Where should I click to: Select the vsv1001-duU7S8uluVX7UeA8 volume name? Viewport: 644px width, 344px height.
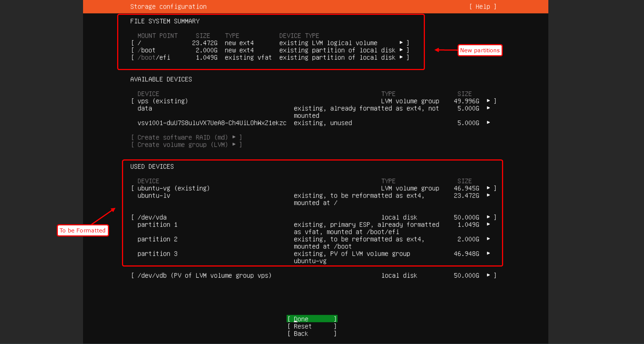pos(212,123)
